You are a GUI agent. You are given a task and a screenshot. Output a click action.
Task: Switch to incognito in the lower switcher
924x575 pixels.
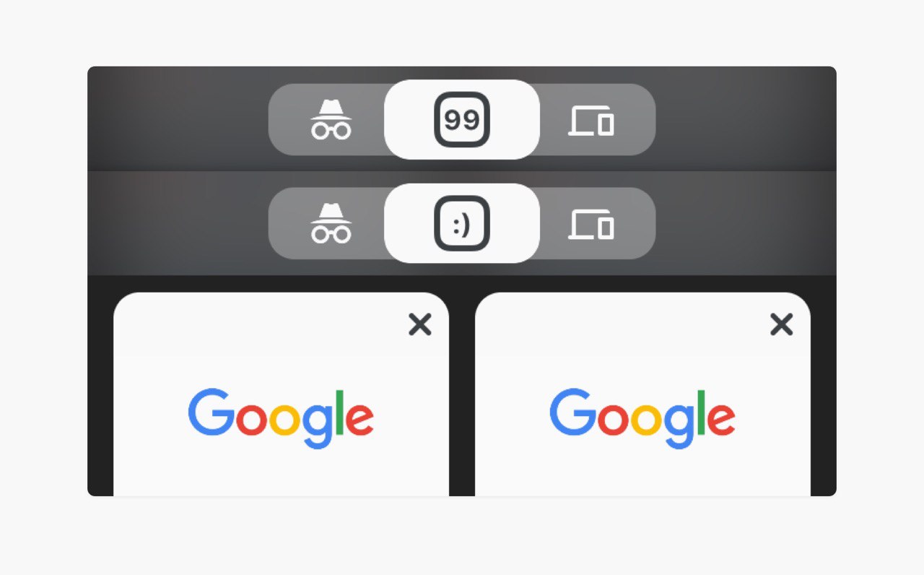331,223
